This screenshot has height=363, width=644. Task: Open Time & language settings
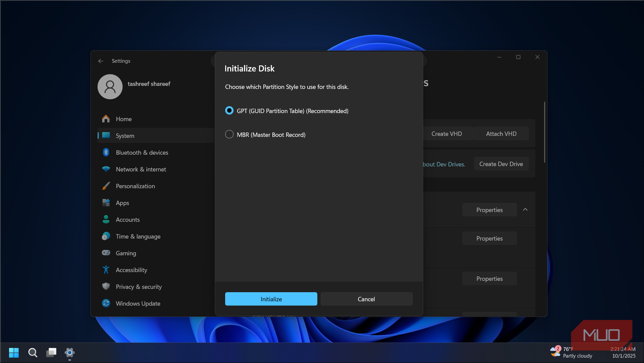point(156,236)
